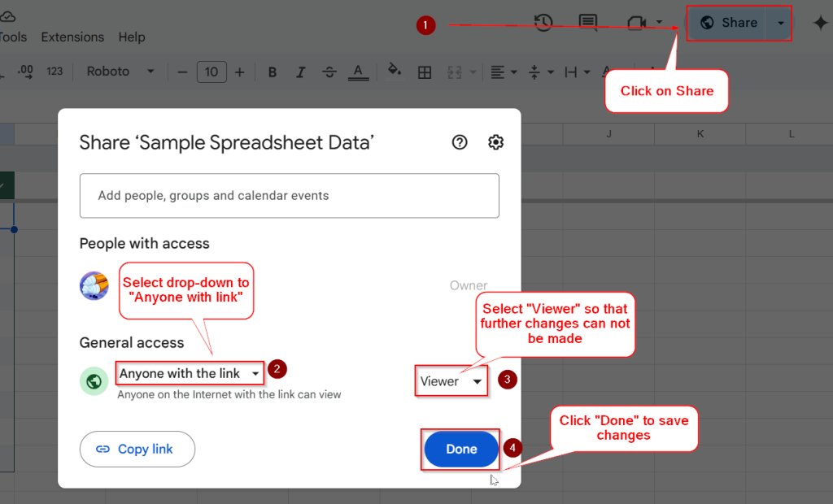Open the Tools menu
This screenshot has height=504, width=833.
11,37
